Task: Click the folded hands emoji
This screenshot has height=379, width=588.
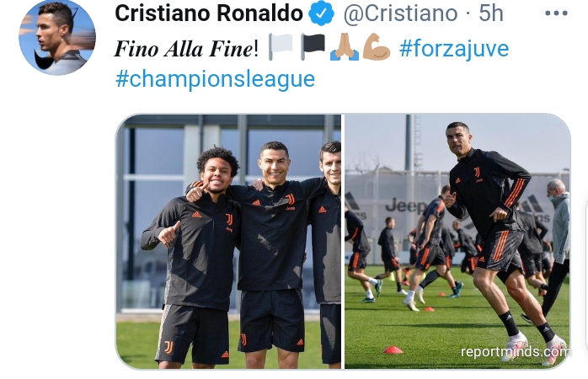Action: tap(345, 47)
